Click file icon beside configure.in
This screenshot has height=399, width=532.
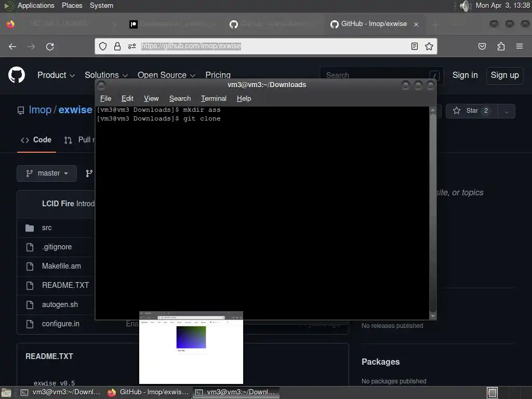pyautogui.click(x=30, y=324)
